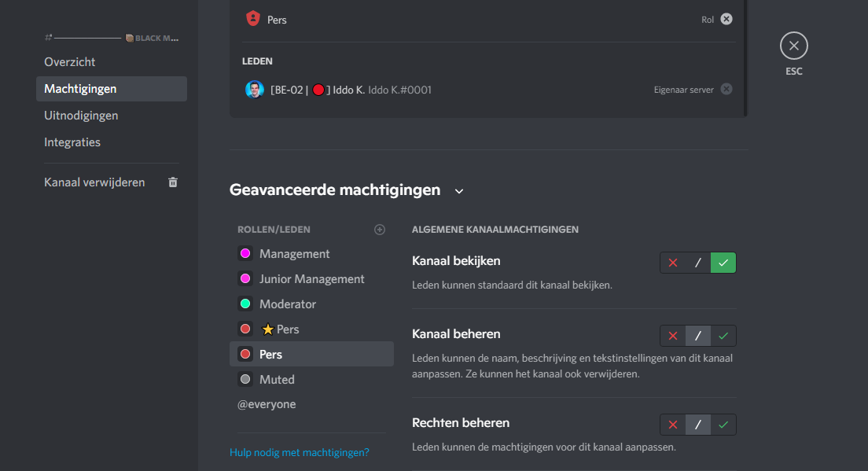
Task: Remove the Pers role using its X icon
Action: click(726, 19)
